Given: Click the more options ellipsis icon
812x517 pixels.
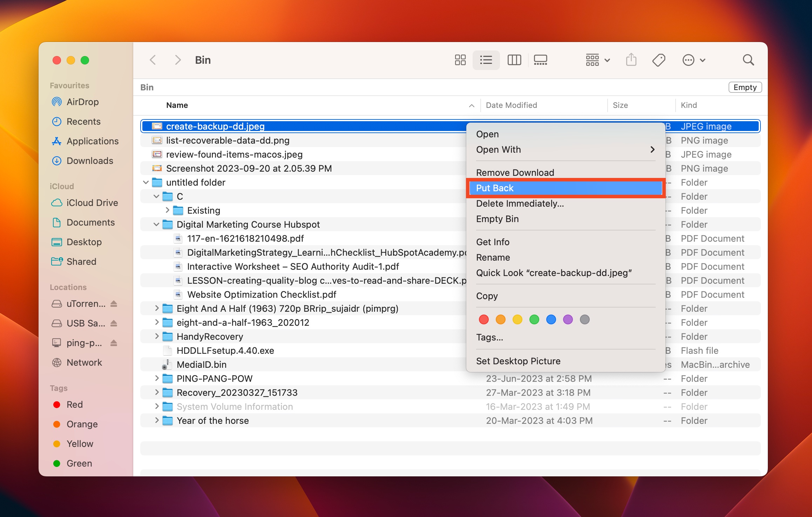Looking at the screenshot, I should pyautogui.click(x=688, y=59).
